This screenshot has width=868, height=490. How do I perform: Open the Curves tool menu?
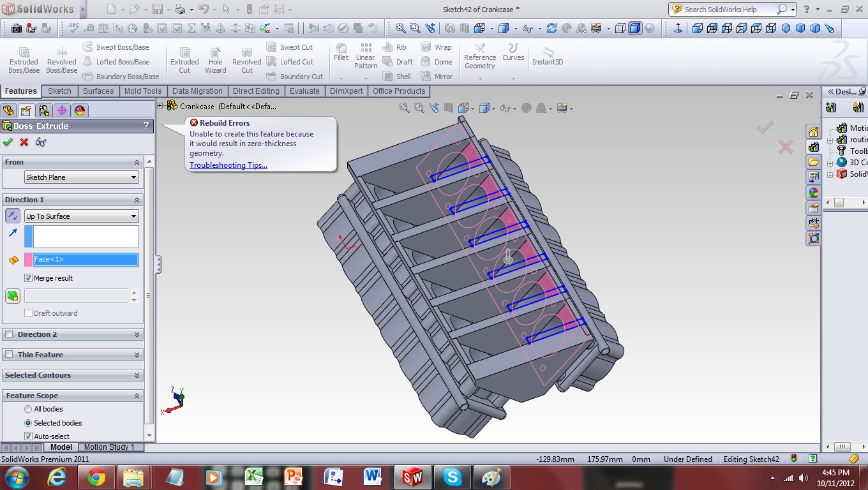pos(513,52)
